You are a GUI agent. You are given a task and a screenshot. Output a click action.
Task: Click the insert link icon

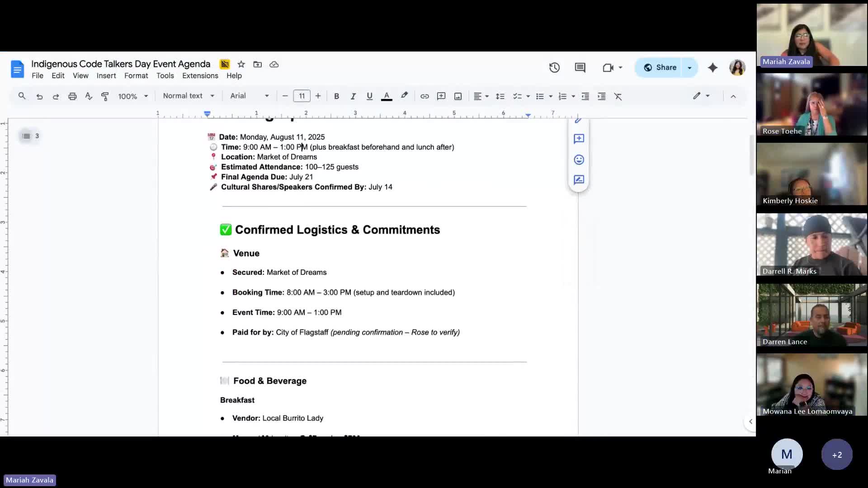(x=425, y=96)
